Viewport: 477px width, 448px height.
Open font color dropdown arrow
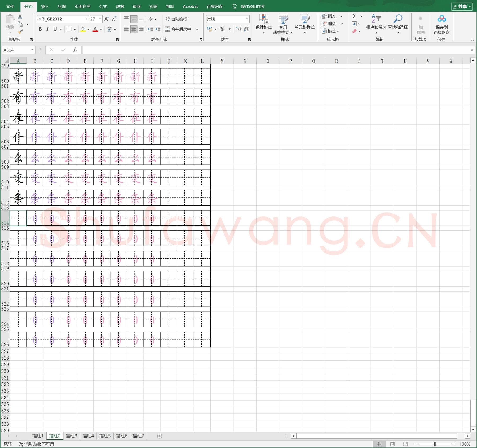click(x=101, y=29)
